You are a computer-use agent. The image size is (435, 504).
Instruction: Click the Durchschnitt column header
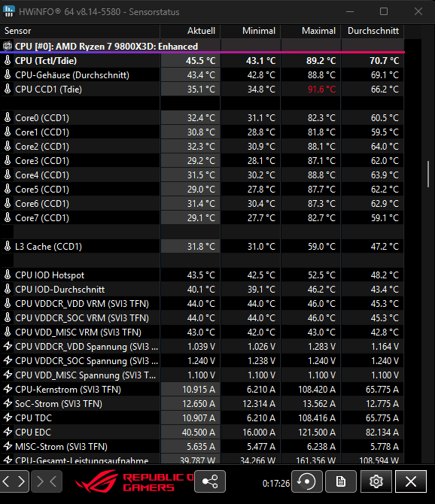pyautogui.click(x=373, y=31)
